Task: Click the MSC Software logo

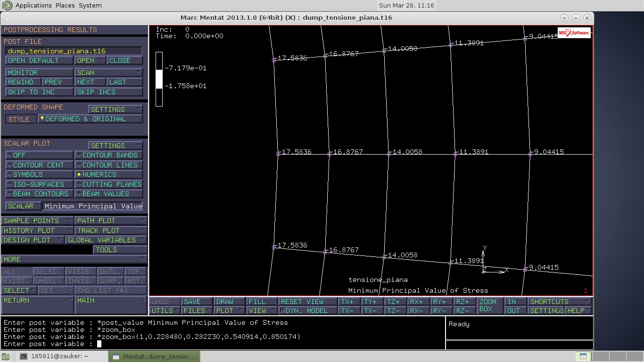Action: point(574,33)
